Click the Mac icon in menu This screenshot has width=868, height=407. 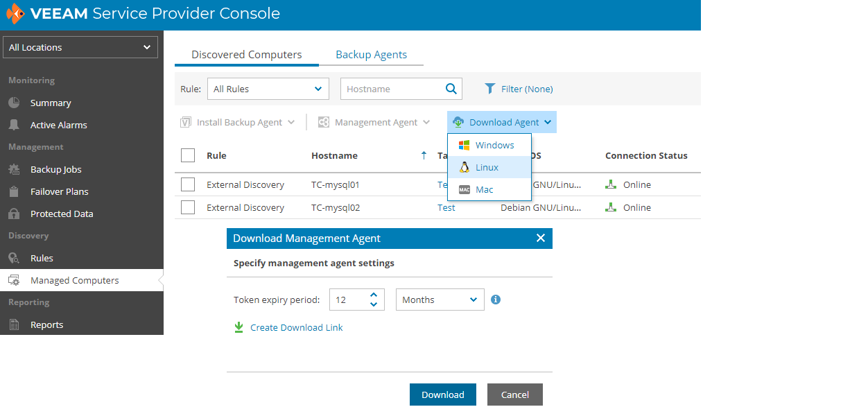pos(465,189)
